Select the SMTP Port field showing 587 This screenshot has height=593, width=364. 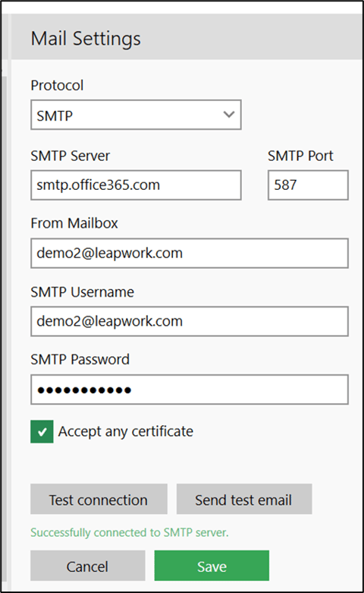(308, 185)
